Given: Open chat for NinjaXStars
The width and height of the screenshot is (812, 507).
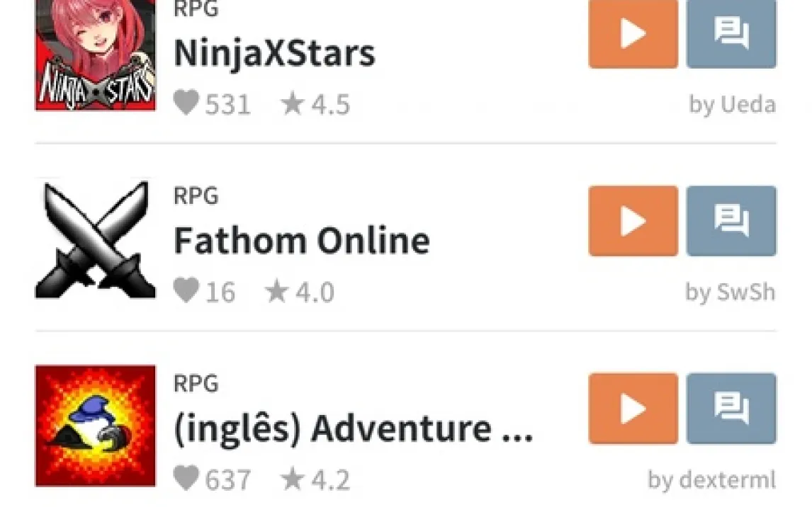Looking at the screenshot, I should [731, 33].
